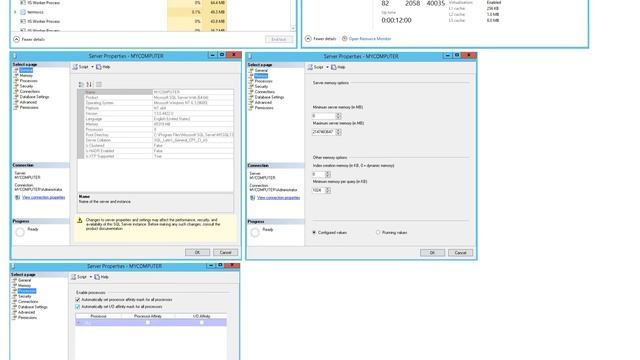
Task: Click Help in the Processors-page Server Properties window
Action: point(102,277)
